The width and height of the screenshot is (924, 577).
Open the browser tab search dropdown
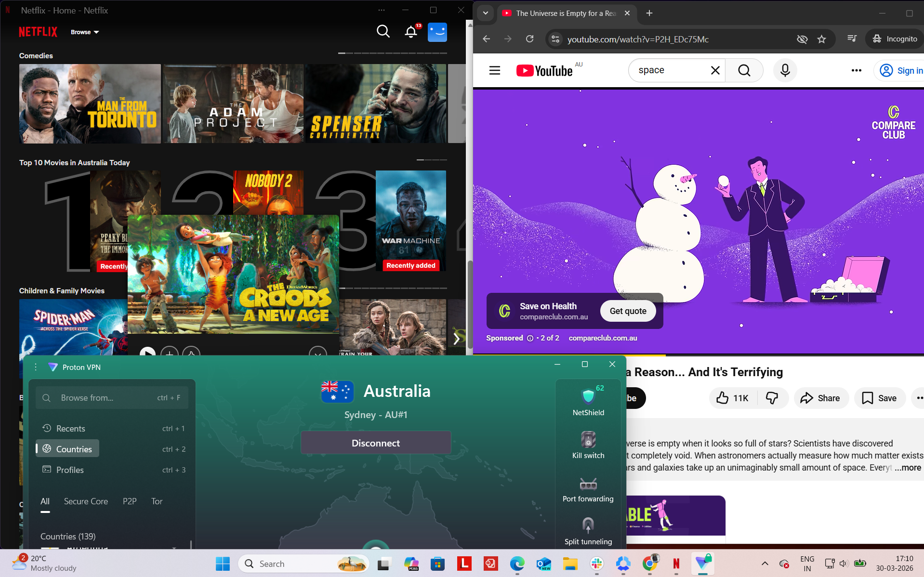click(x=485, y=13)
